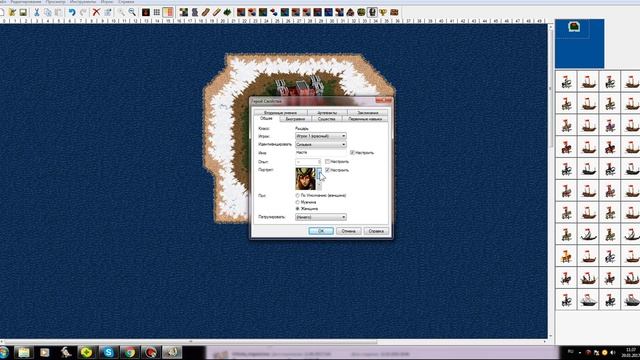Select the terrain brush tool

(184, 12)
